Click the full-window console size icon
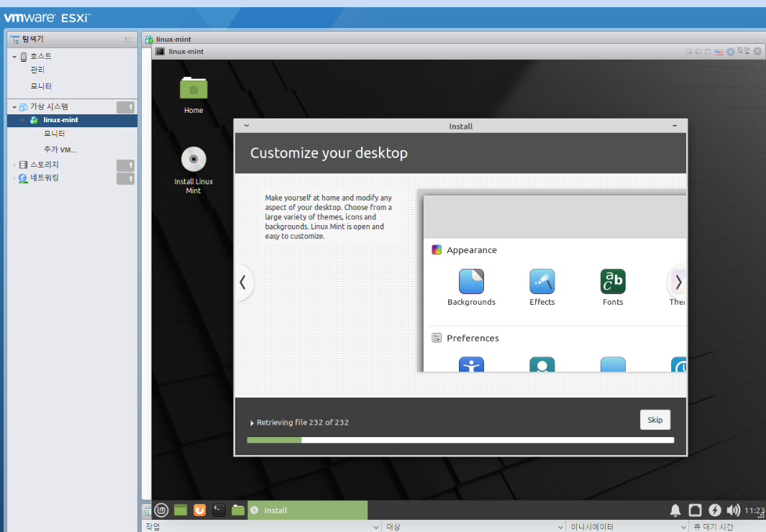The width and height of the screenshot is (766, 532). [x=707, y=52]
